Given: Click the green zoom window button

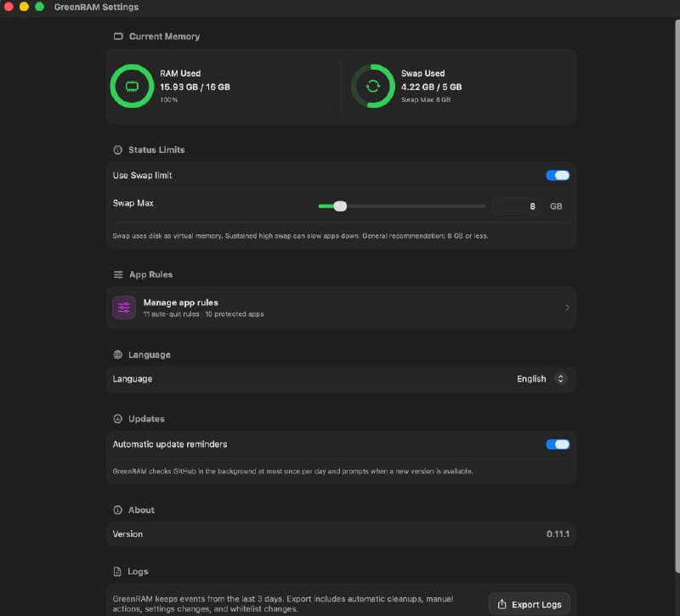Looking at the screenshot, I should 39,7.
